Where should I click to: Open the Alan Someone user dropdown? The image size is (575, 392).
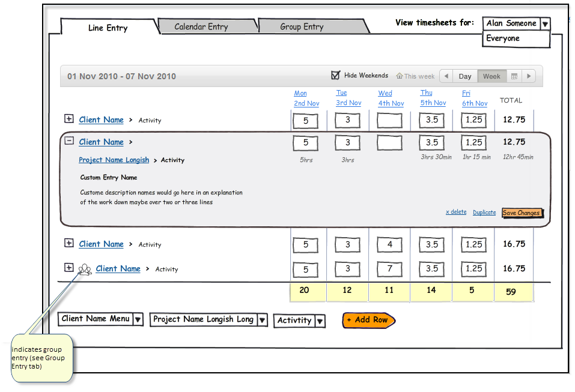[x=544, y=24]
